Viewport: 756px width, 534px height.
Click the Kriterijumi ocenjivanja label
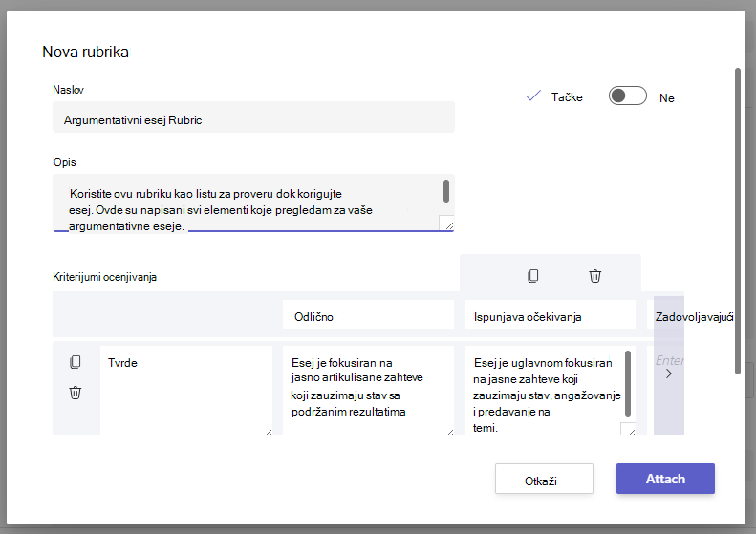pos(104,277)
